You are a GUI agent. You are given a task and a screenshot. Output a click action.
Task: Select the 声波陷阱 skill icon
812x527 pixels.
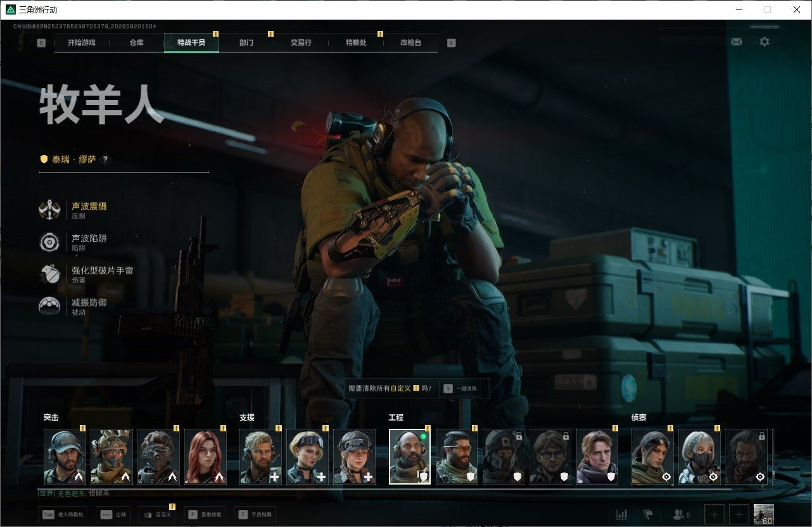(49, 242)
